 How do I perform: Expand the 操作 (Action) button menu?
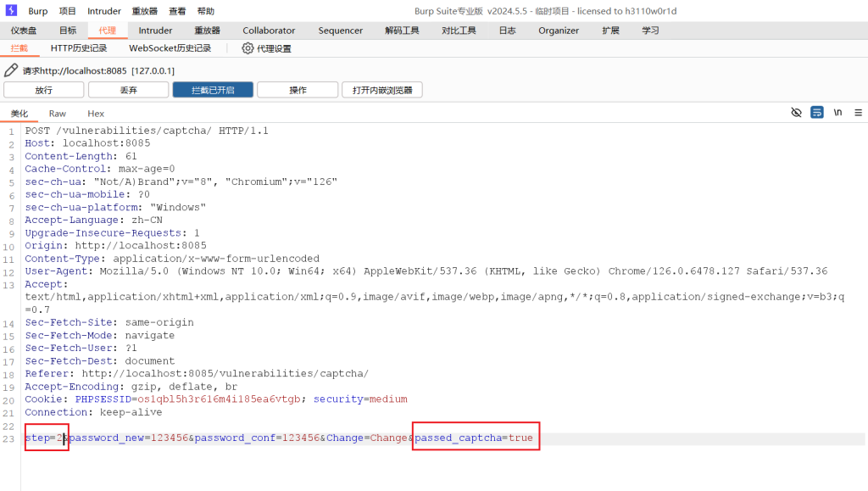point(298,90)
